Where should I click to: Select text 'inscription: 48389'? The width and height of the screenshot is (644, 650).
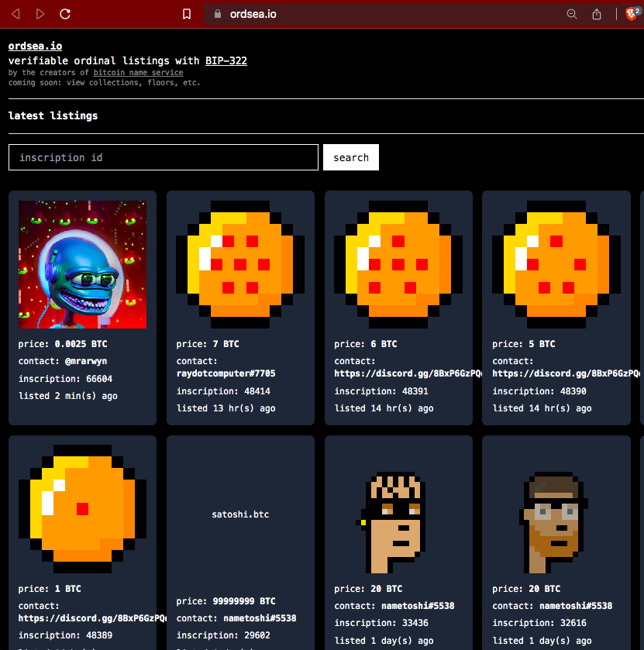pos(66,635)
